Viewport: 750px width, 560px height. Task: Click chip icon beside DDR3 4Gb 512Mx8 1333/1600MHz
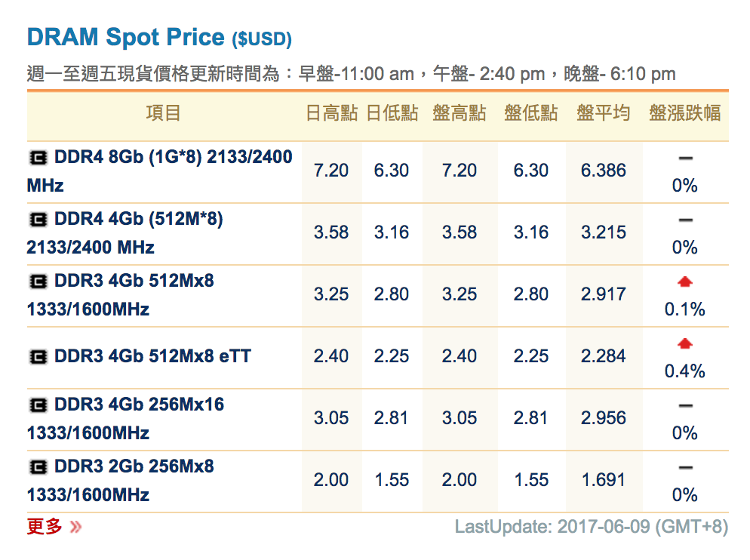click(x=38, y=282)
